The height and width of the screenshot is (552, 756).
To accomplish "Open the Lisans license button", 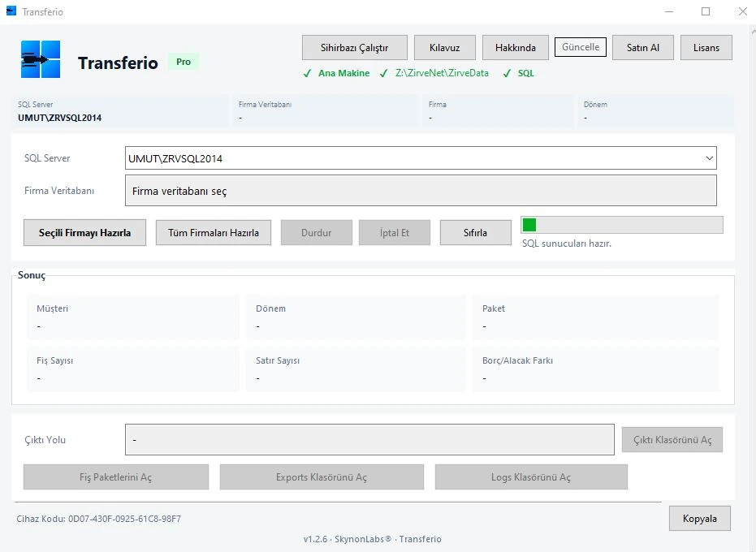I will click(x=706, y=47).
